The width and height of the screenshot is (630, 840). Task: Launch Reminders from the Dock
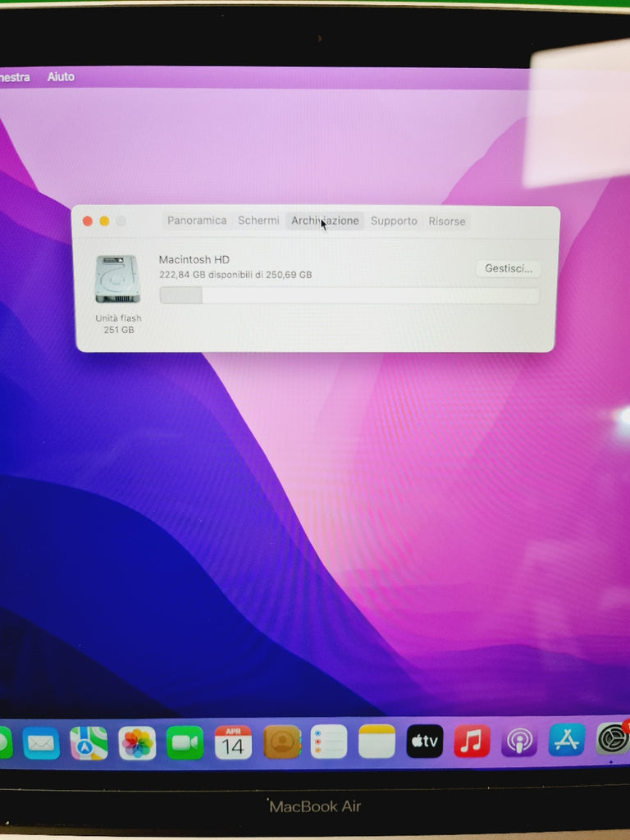pyautogui.click(x=329, y=742)
